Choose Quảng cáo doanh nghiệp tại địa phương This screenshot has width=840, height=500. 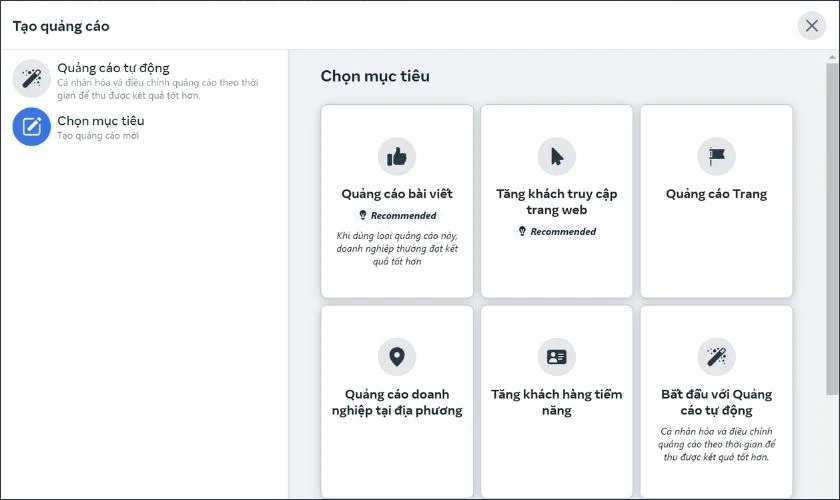coord(397,402)
